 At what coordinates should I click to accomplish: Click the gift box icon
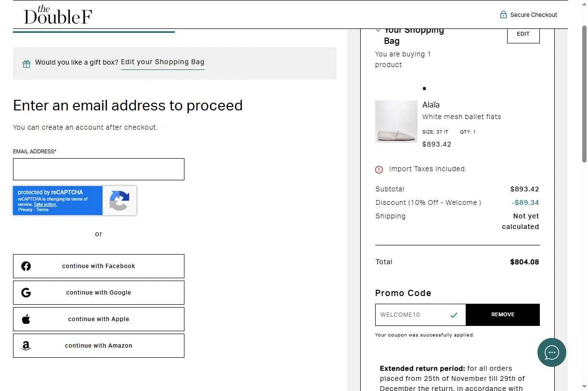(x=26, y=64)
